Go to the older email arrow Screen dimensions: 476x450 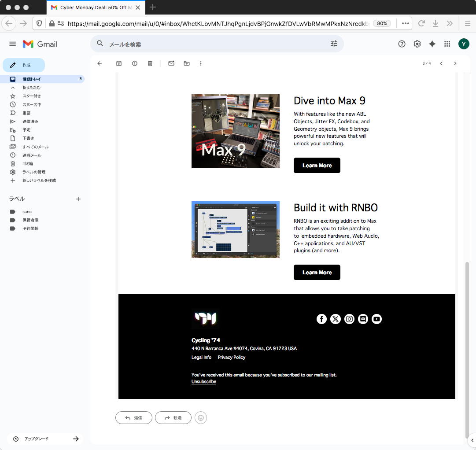(455, 63)
